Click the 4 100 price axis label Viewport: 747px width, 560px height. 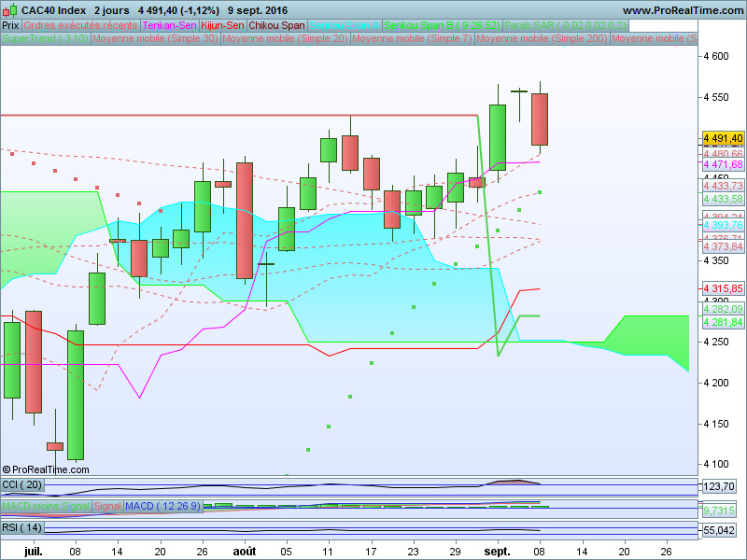(x=716, y=464)
